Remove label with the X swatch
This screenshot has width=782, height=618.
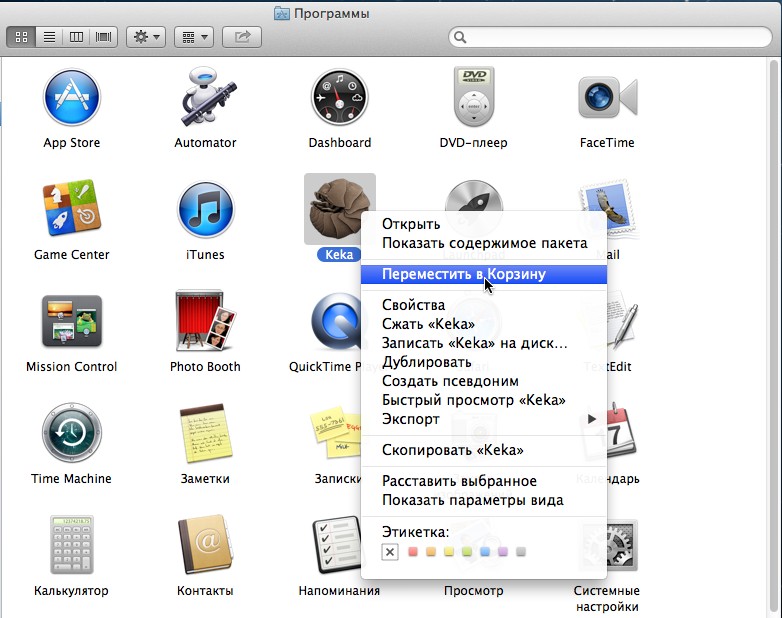(x=390, y=552)
